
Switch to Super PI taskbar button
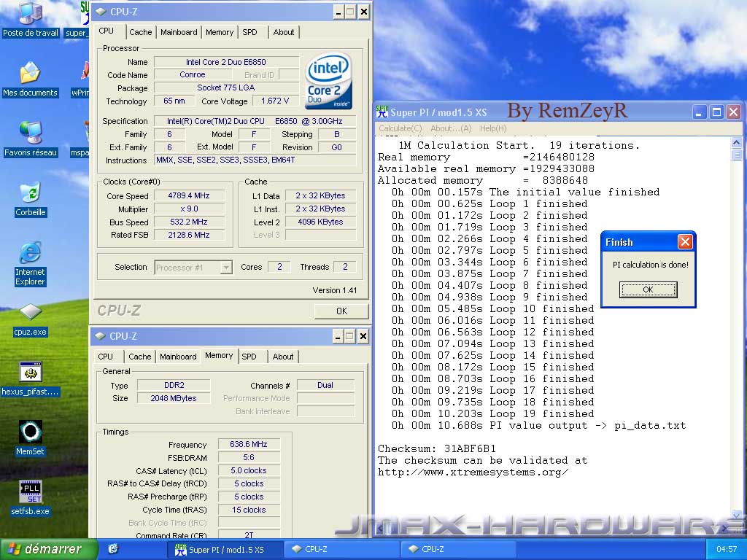(x=225, y=550)
